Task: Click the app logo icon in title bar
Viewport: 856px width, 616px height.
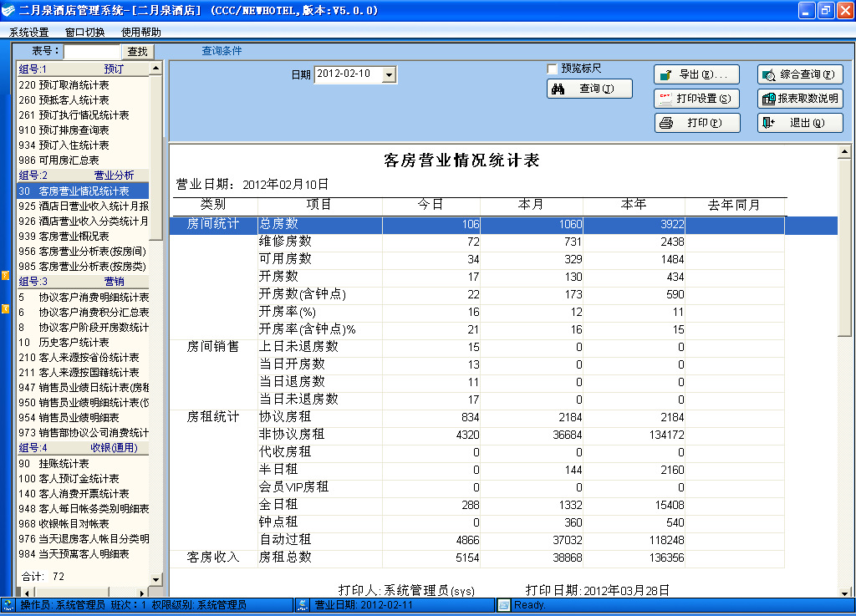Action: click(8, 10)
